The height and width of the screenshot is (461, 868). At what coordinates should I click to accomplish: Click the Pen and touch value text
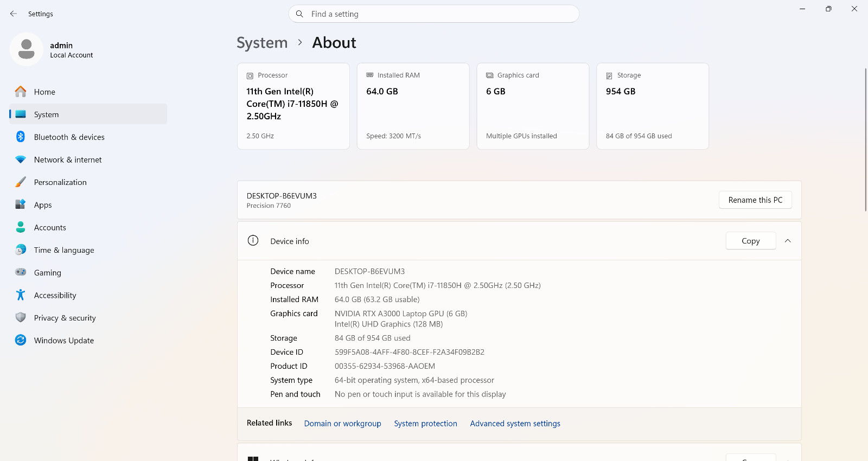(420, 394)
